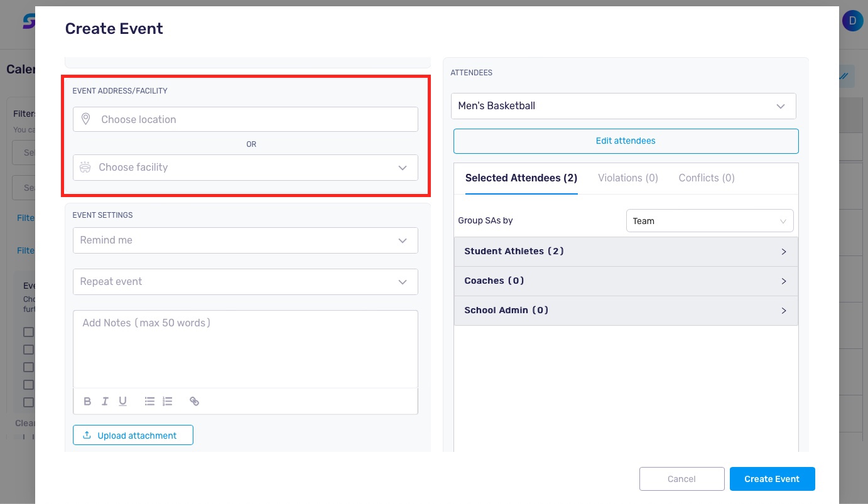This screenshot has width=868, height=504.
Task: Click the user avatar D icon
Action: click(852, 21)
